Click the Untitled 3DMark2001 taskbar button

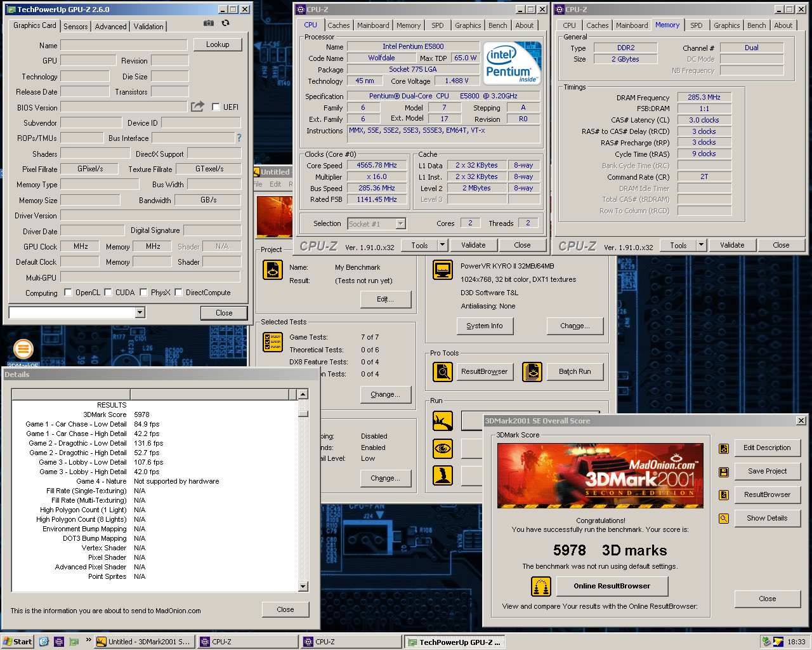(144, 642)
